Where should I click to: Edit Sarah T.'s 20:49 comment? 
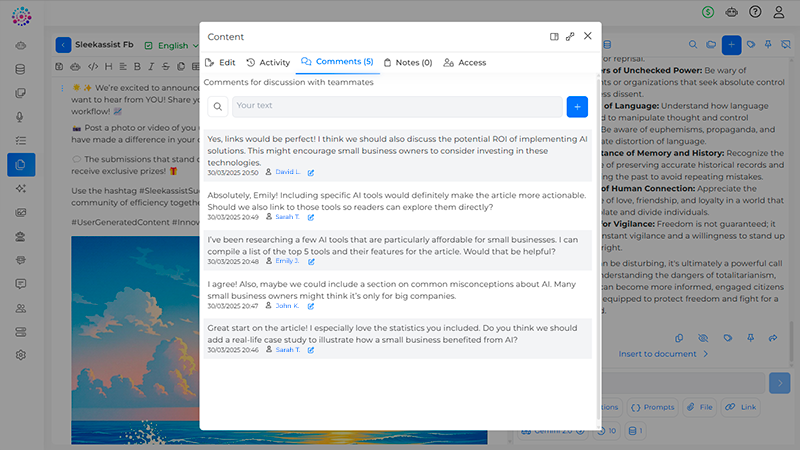[311, 217]
